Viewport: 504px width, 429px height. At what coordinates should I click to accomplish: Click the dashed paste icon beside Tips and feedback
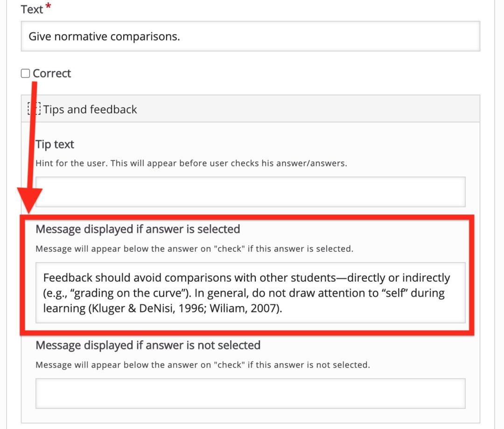pos(34,109)
